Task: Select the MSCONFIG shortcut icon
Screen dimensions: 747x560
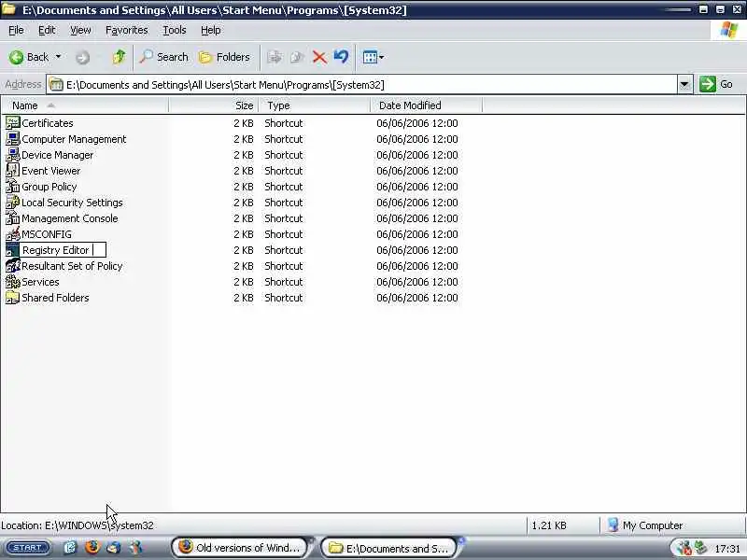Action: (12, 234)
